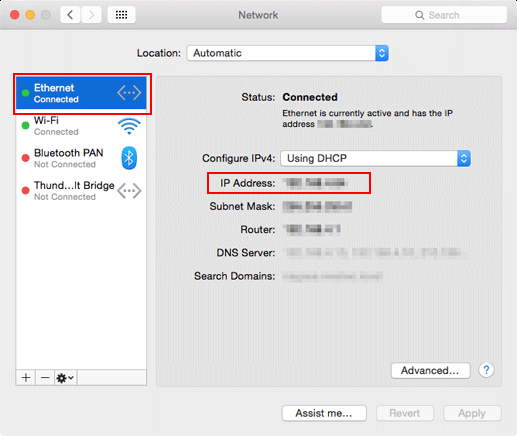Click in the Search field
517x436 pixels.
coord(444,15)
